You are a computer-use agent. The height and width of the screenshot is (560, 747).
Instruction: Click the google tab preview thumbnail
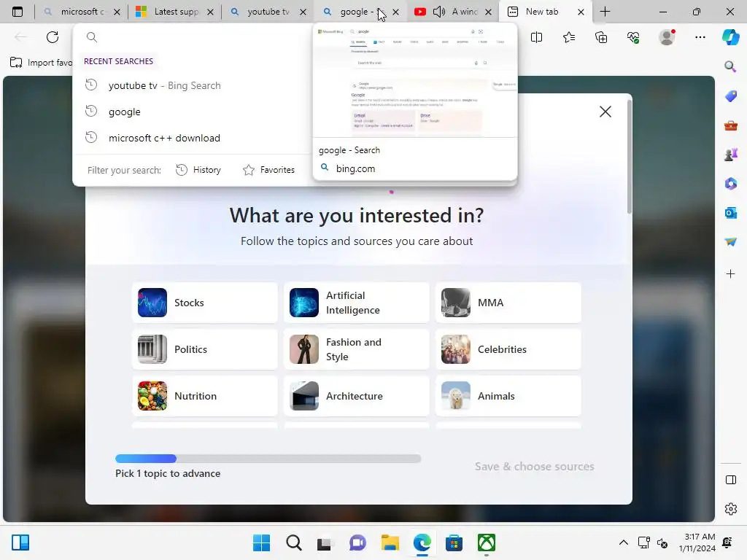coord(415,81)
